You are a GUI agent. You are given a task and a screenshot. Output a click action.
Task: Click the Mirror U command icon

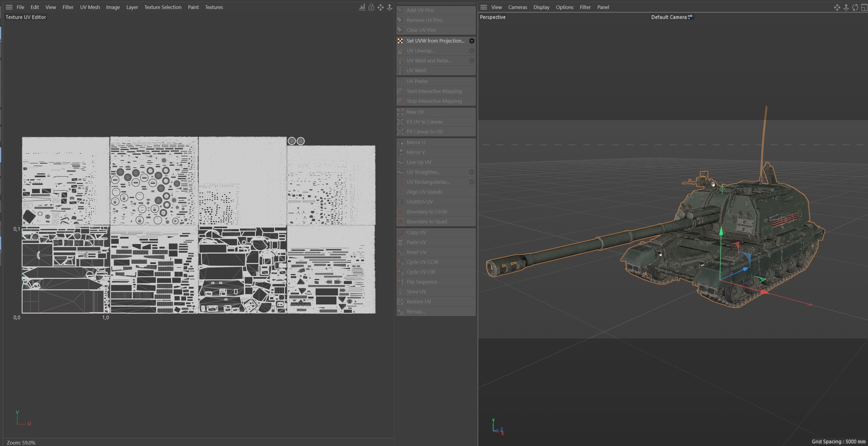tap(400, 142)
